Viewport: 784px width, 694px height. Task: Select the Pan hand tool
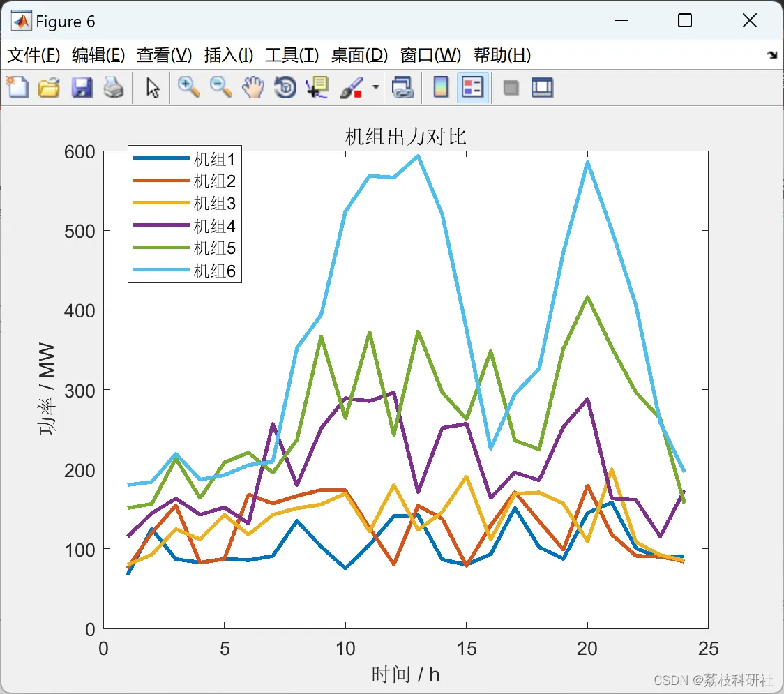point(253,87)
